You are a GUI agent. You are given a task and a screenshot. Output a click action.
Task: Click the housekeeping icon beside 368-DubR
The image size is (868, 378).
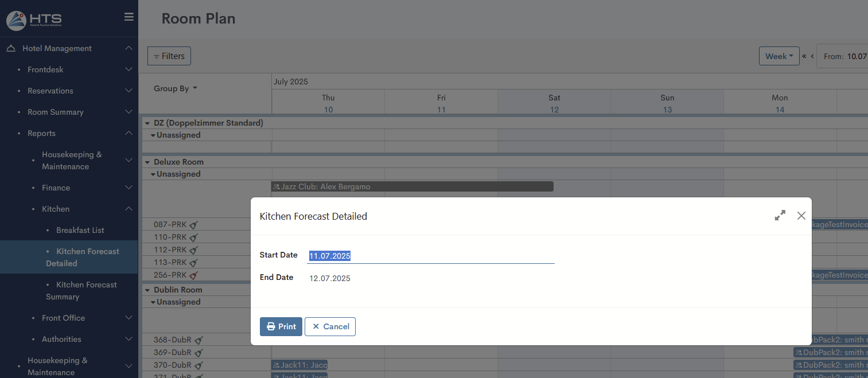tap(198, 340)
